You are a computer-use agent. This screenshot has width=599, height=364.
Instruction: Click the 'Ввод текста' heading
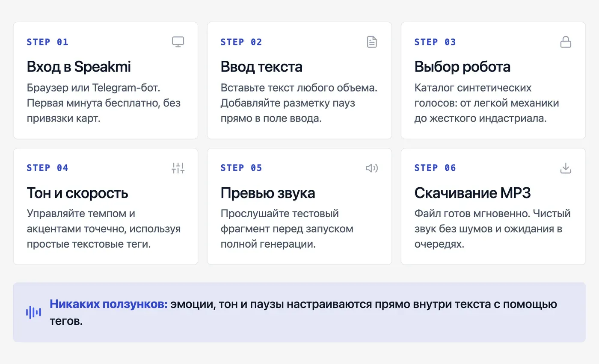tap(261, 67)
